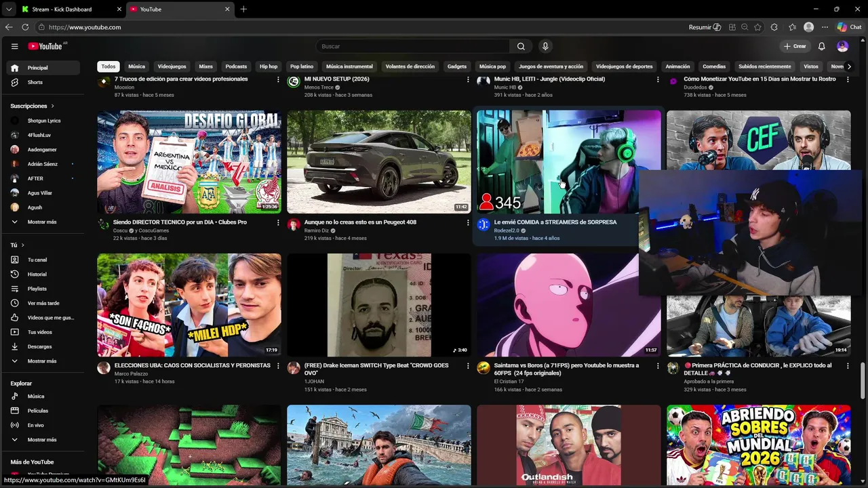This screenshot has width=868, height=488.
Task: Click the browser address bar URL
Action: tap(85, 27)
